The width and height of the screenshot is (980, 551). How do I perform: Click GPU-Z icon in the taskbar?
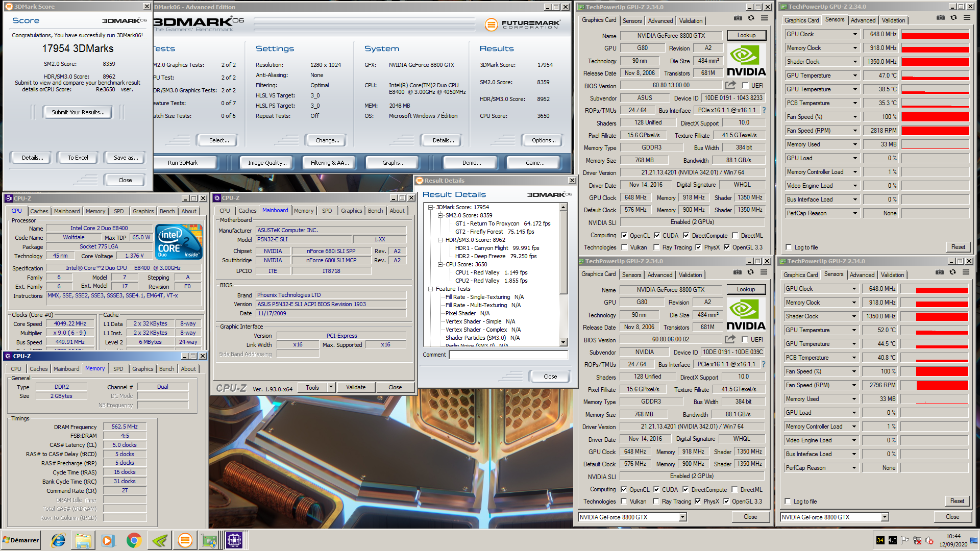click(x=210, y=540)
